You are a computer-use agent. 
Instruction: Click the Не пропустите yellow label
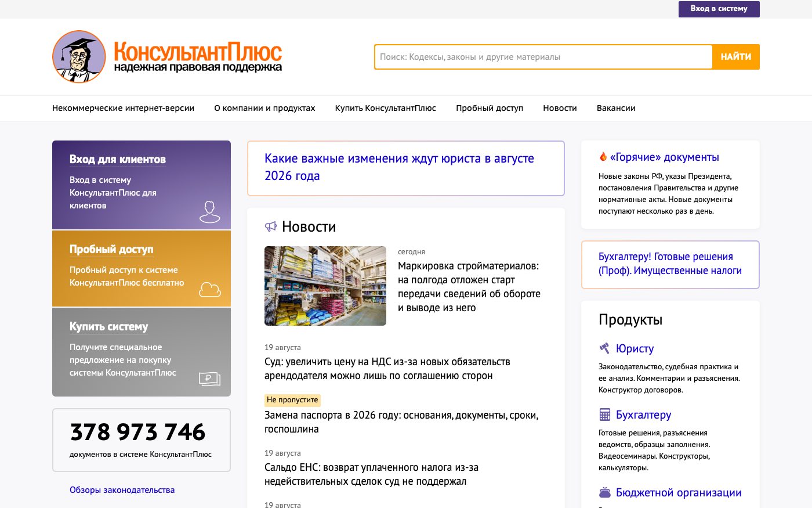[292, 400]
